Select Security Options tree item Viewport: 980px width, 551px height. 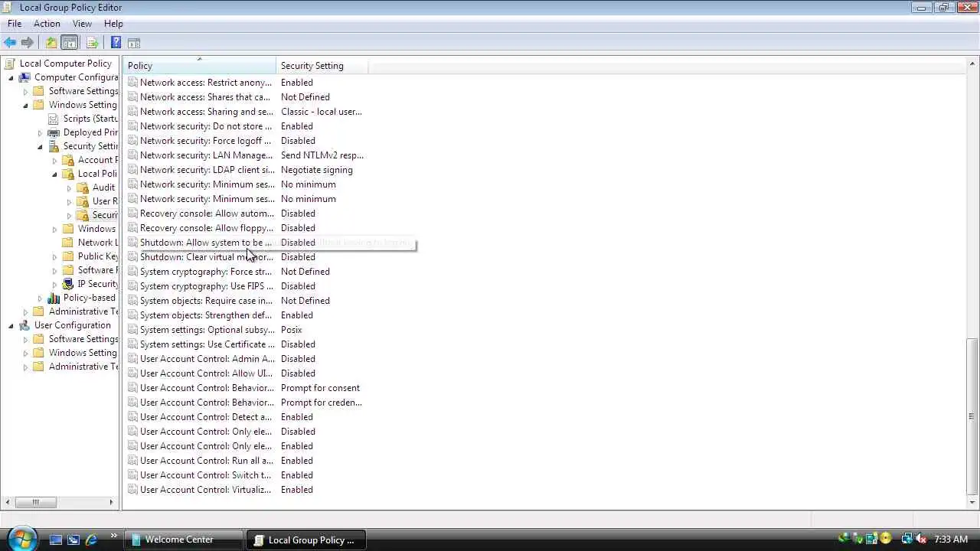tap(105, 215)
